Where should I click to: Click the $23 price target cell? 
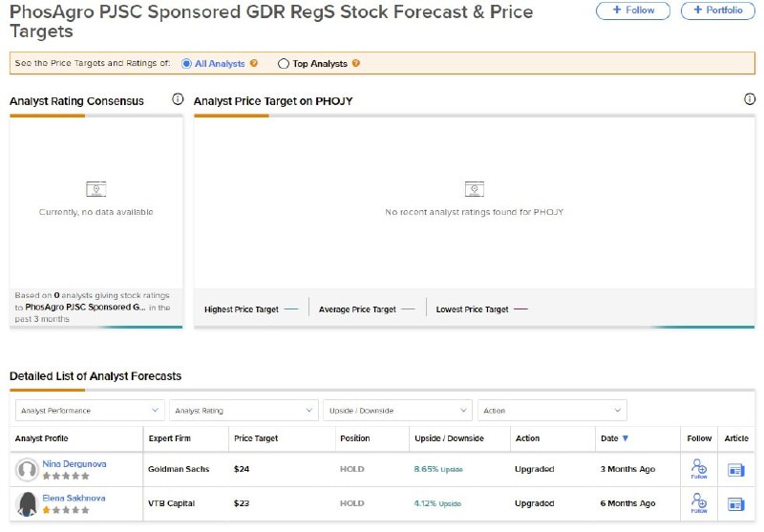pos(242,503)
